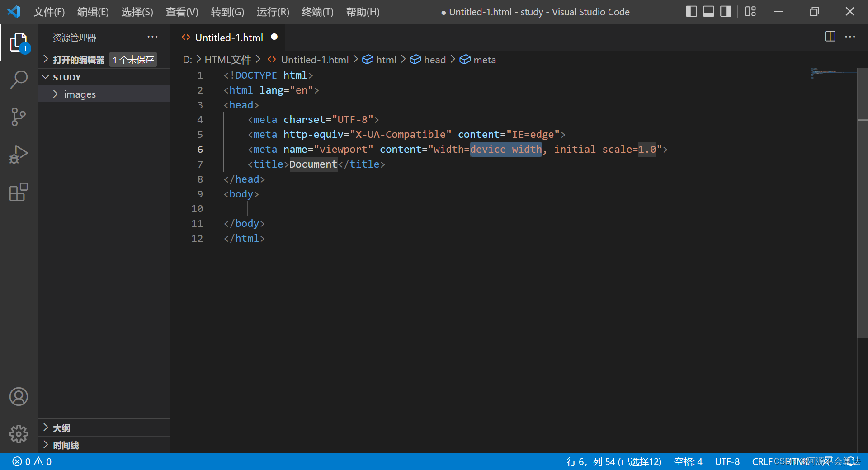
Task: Click the unsaved dot on Untitled-1.html tab
Action: [x=274, y=37]
